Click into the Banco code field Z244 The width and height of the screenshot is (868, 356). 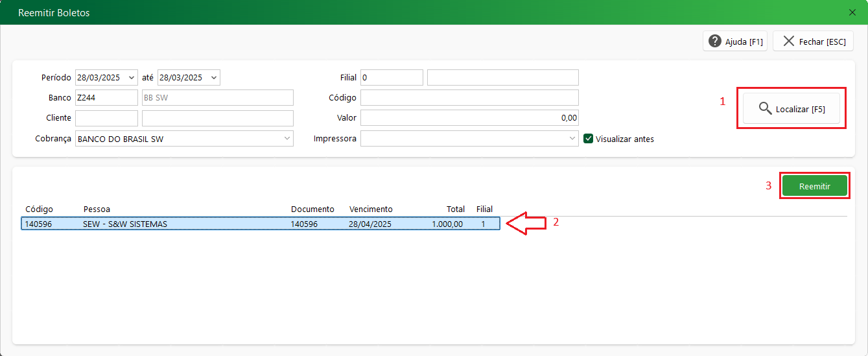(x=106, y=98)
